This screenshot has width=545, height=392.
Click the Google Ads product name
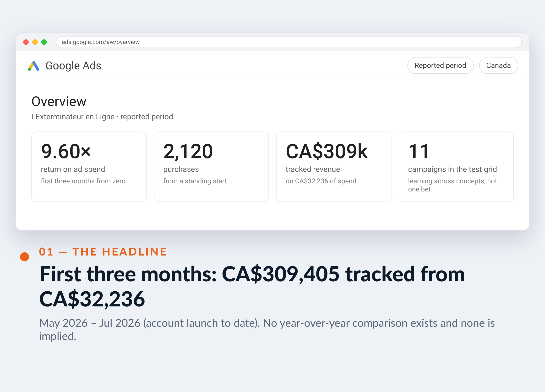(73, 66)
